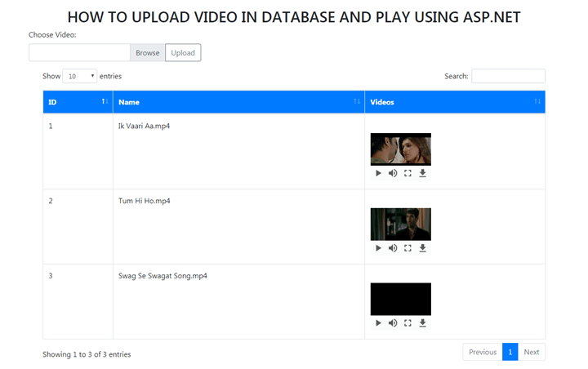Play the Swag Se Swagat Song.mp4 video
The width and height of the screenshot is (588, 369).
(x=378, y=323)
